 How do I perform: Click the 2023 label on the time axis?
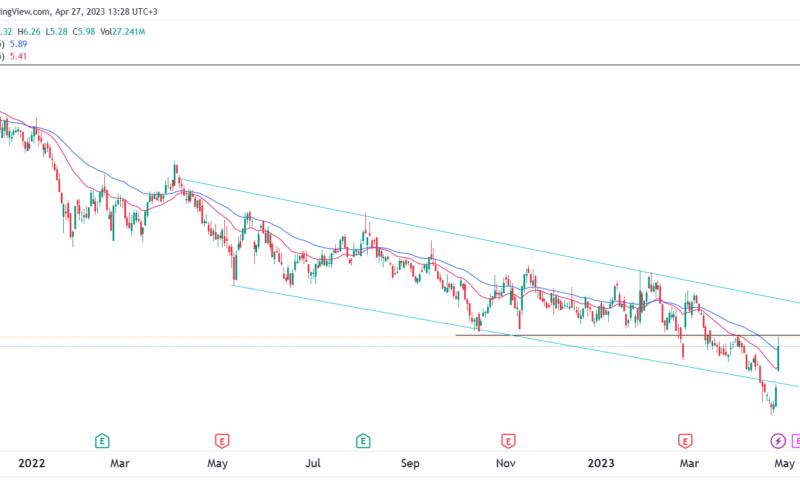pyautogui.click(x=601, y=463)
